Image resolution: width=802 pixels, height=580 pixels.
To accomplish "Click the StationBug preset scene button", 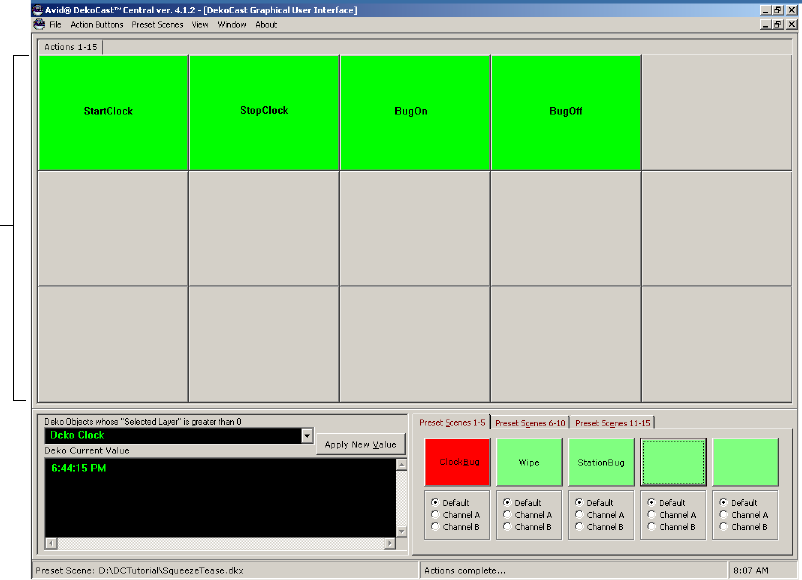I will (601, 462).
